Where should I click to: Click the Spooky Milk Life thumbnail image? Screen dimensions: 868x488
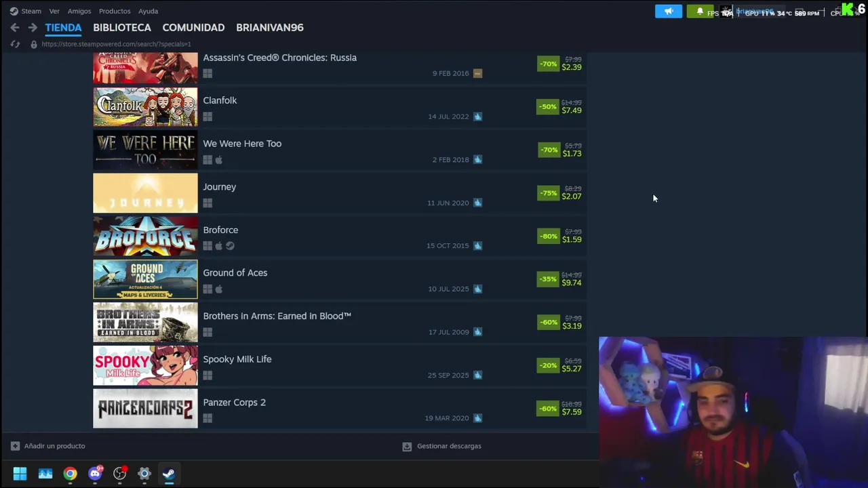pyautogui.click(x=145, y=365)
